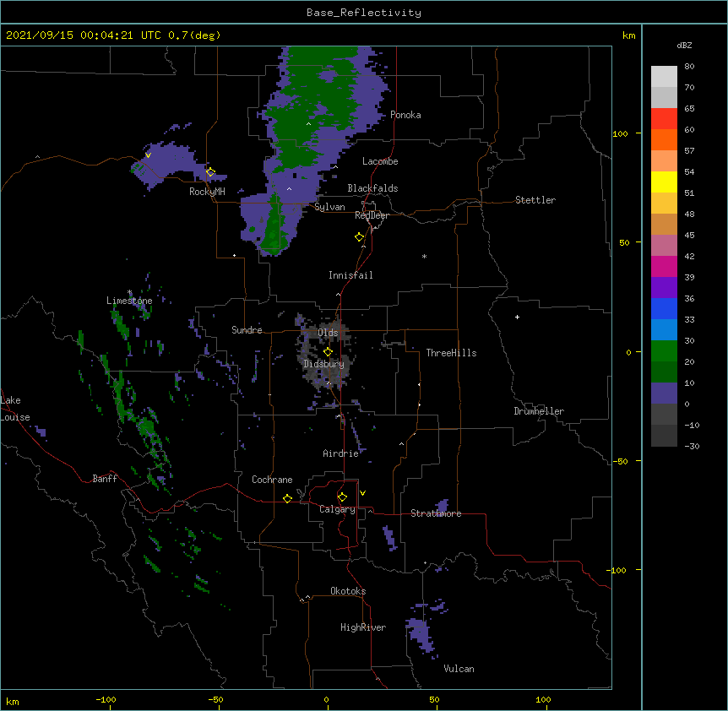The image size is (728, 711).
Task: Click the yellow marker above Calgary
Action: click(342, 497)
